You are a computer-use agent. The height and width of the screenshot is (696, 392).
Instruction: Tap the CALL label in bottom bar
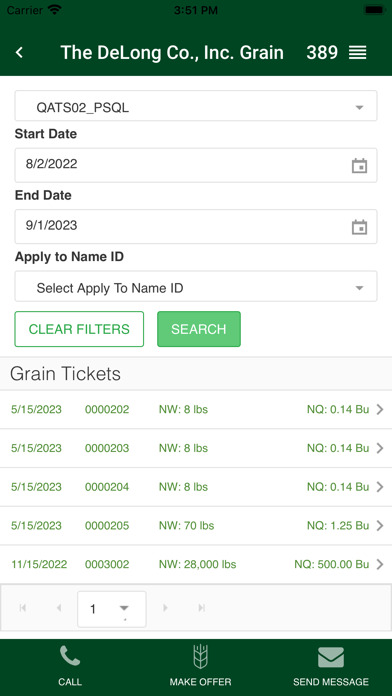pos(70,682)
